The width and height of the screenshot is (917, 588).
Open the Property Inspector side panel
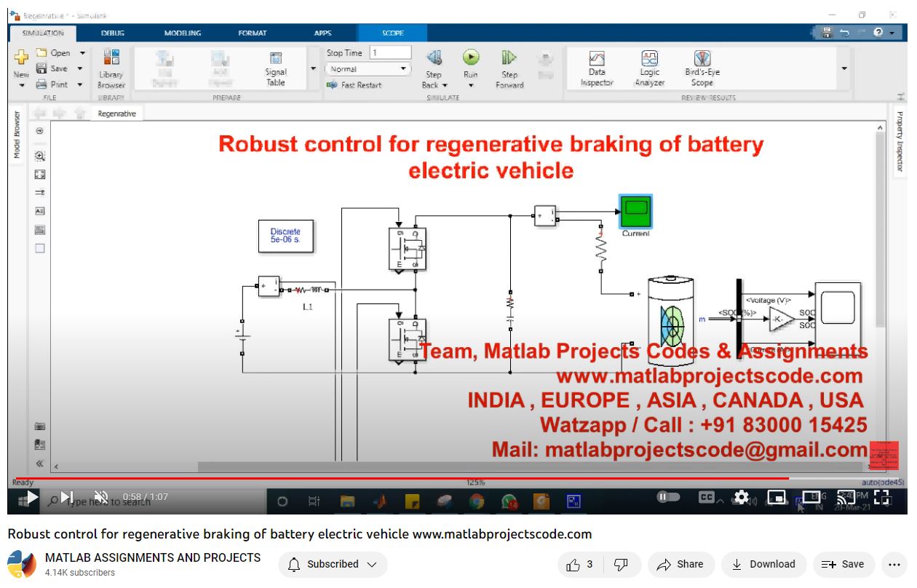tap(900, 142)
